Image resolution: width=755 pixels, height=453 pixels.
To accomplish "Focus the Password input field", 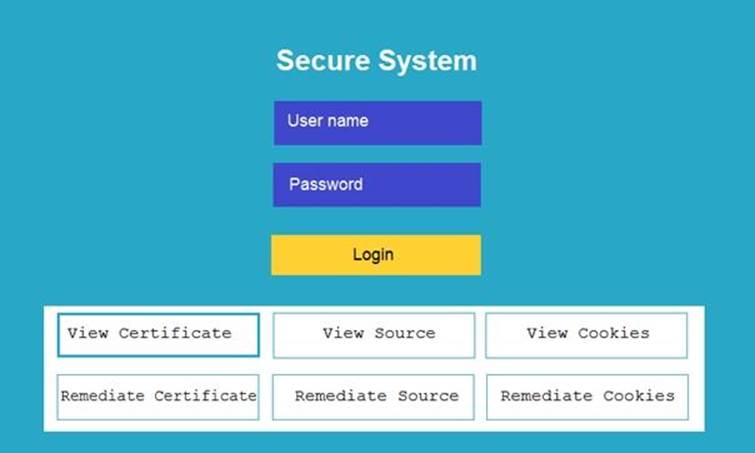I will [x=376, y=185].
